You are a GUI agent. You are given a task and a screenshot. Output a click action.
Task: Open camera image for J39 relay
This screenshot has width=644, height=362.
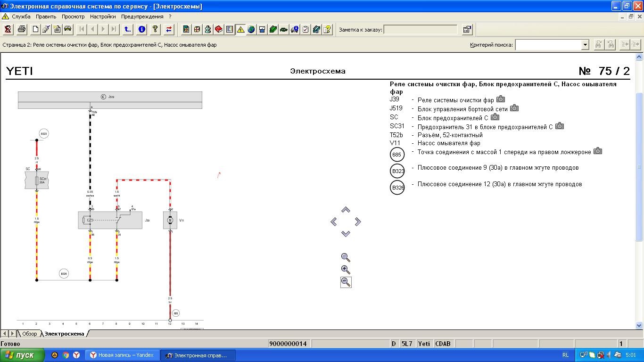[x=501, y=99]
